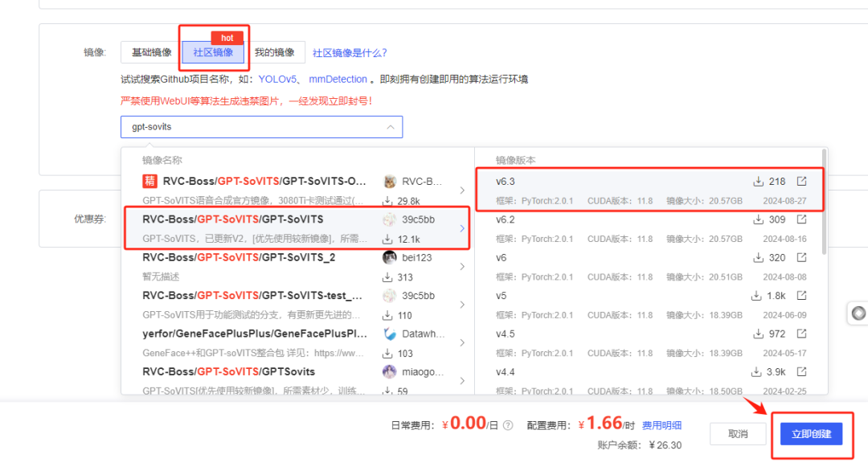Screen dimensions: 868x467
Task: Open external link icon for v6.3
Action: [801, 181]
